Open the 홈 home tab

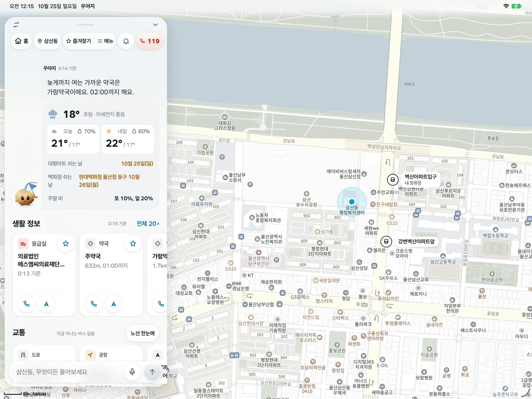click(22, 41)
